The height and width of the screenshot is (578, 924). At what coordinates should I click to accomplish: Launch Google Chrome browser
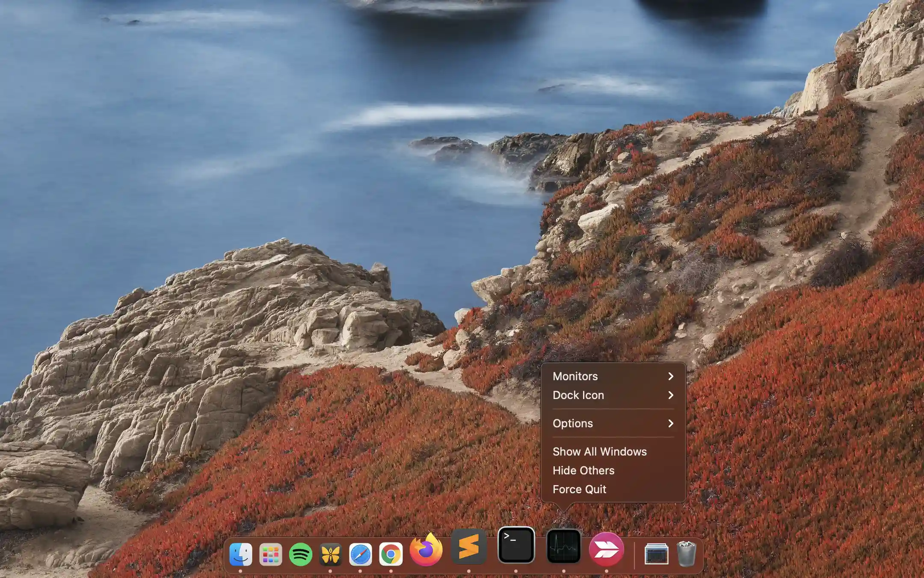[x=391, y=553]
